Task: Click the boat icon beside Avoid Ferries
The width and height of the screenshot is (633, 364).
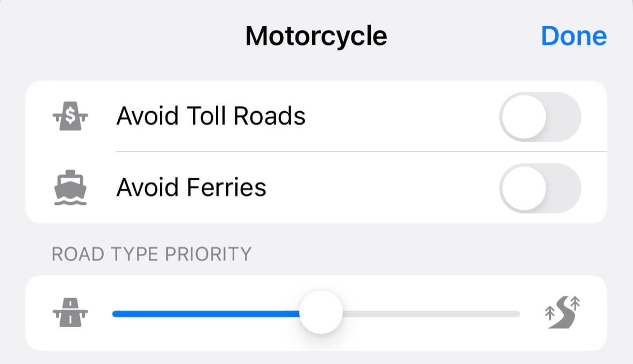Action: 71,187
